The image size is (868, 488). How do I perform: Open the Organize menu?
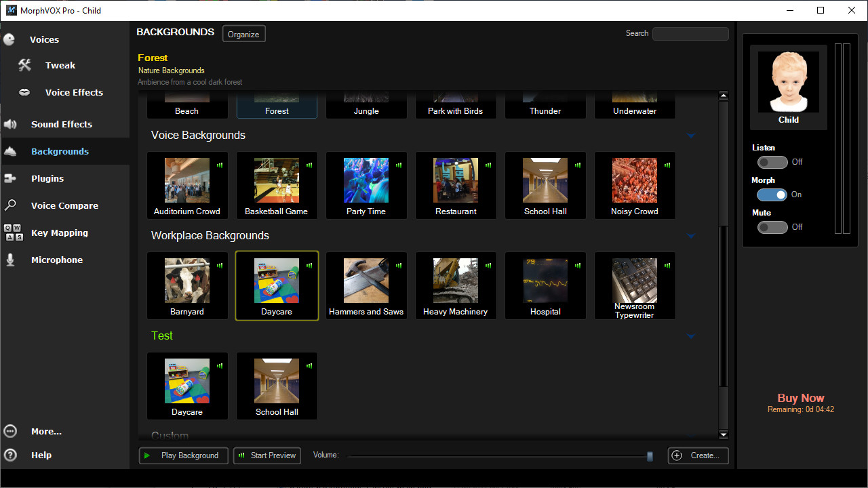click(243, 33)
